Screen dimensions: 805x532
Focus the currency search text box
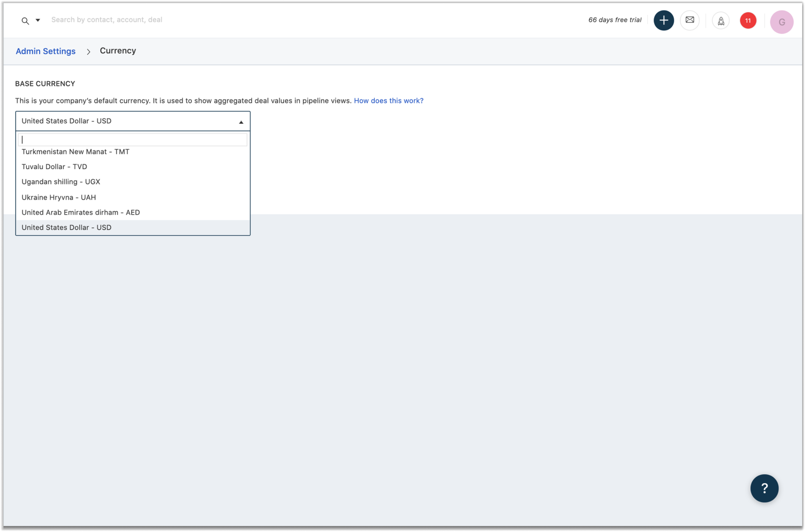tap(132, 140)
